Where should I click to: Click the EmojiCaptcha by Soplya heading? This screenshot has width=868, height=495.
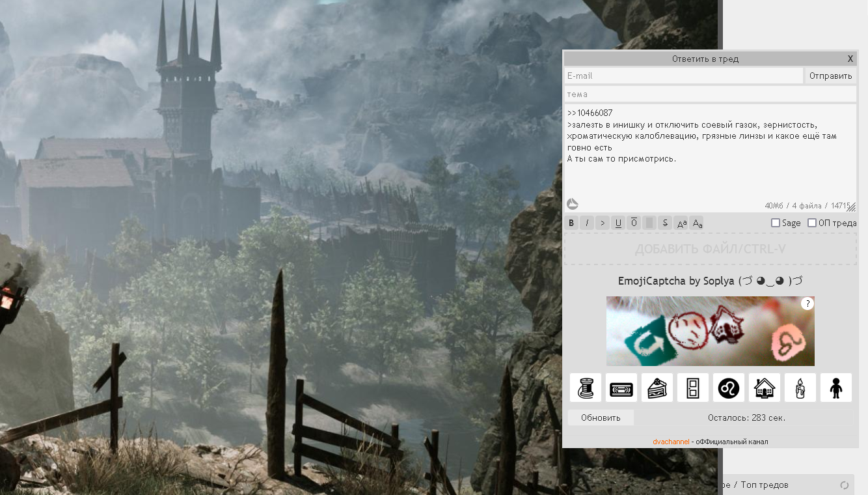[x=710, y=281]
